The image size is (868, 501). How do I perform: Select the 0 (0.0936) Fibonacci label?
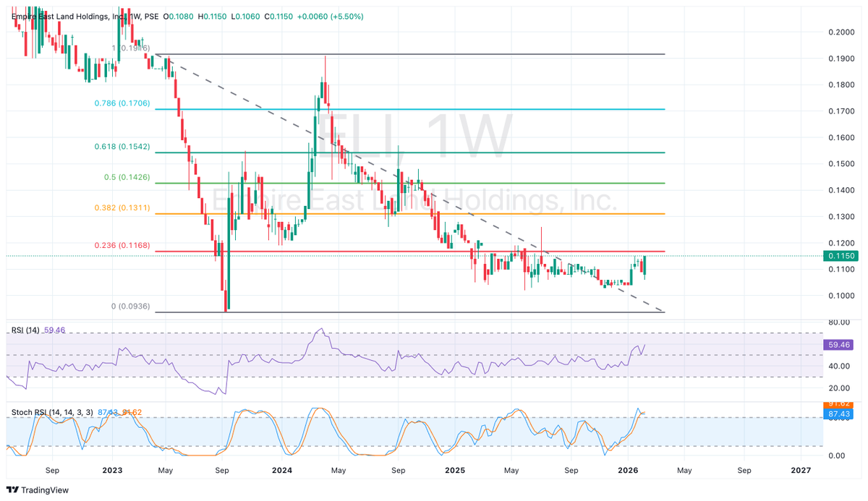(130, 307)
